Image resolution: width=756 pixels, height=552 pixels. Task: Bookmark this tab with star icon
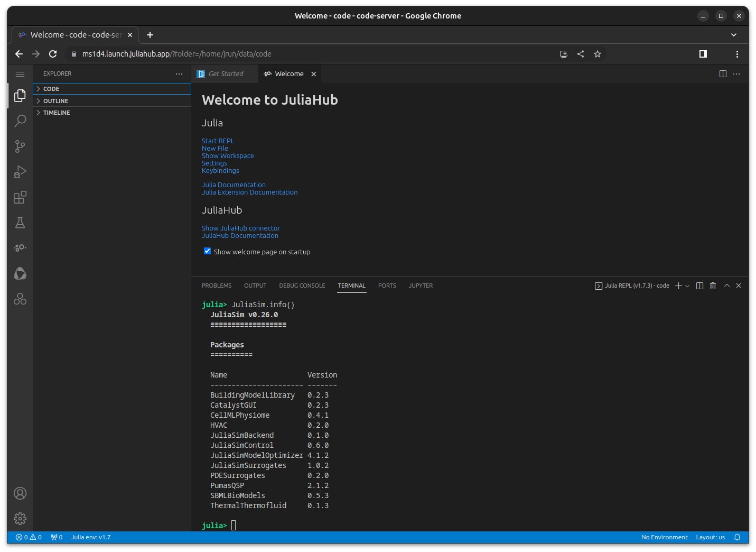(598, 54)
